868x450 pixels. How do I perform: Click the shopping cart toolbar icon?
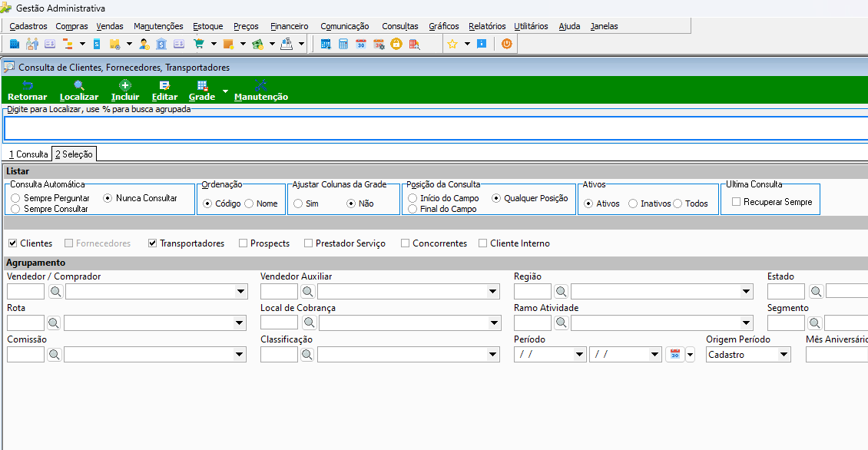(x=199, y=44)
